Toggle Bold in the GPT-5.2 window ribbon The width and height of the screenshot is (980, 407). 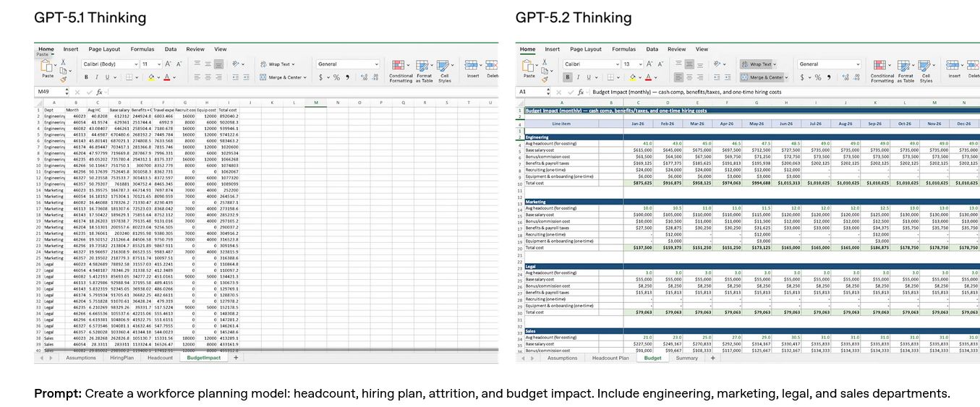pyautogui.click(x=568, y=77)
